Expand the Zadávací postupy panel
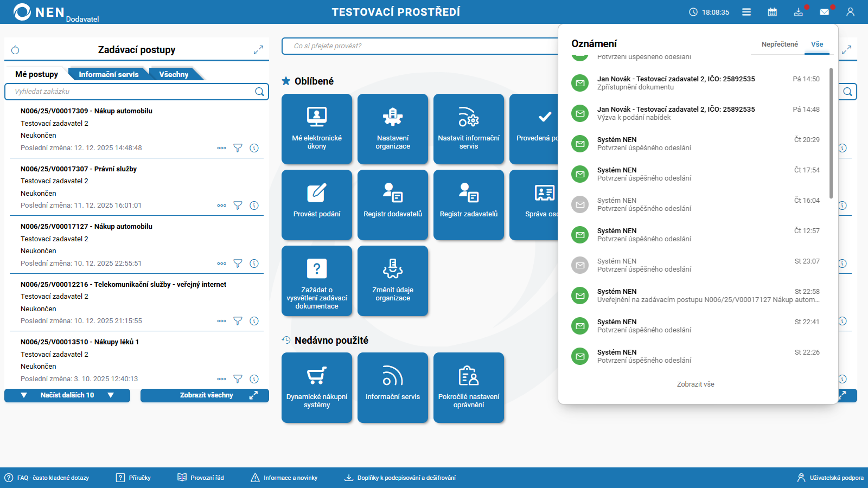Screen dimensions: 868x488 258,50
